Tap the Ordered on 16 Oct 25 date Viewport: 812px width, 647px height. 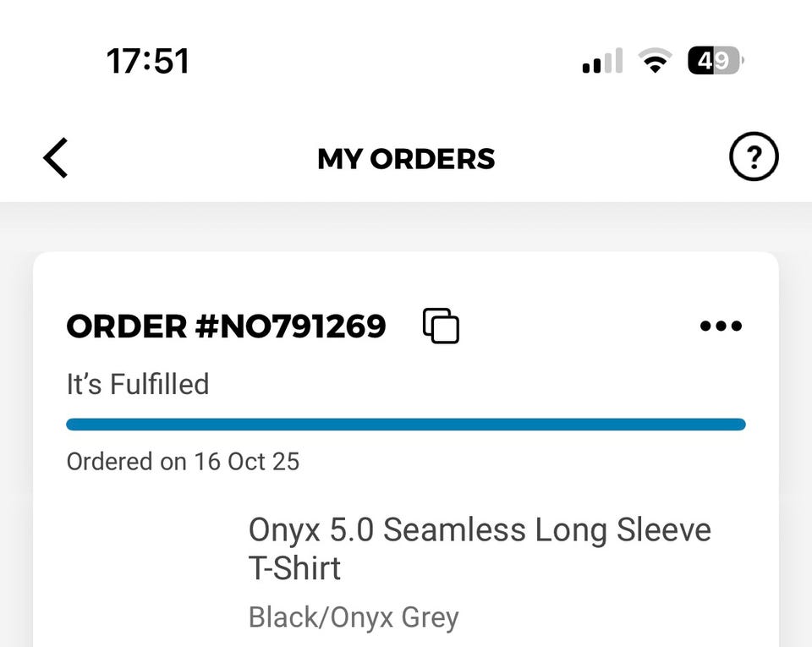(183, 462)
